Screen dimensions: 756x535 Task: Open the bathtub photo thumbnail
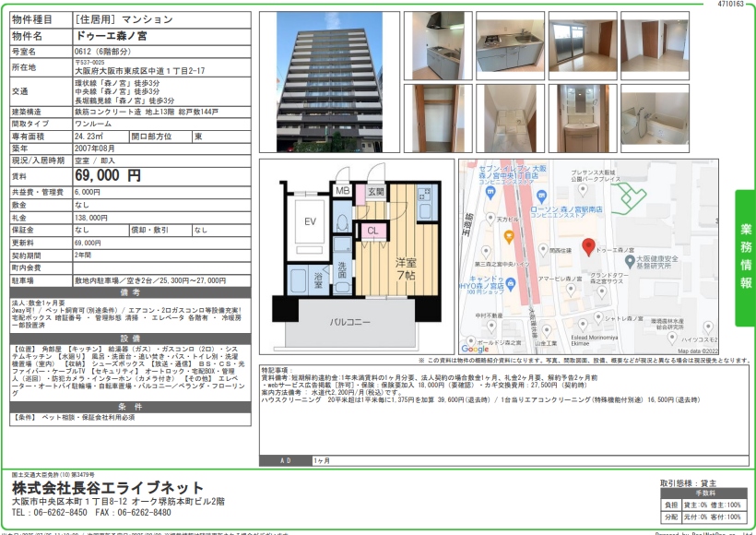point(655,116)
